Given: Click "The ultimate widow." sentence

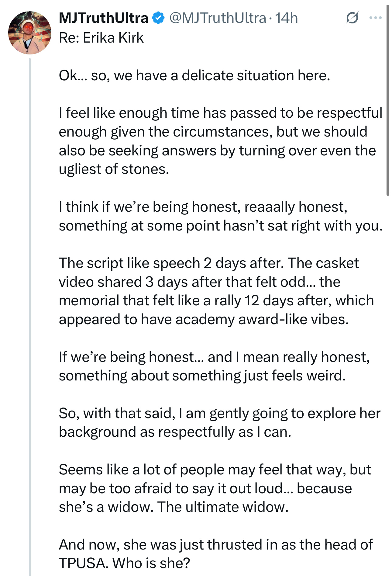Looking at the screenshot, I should (x=223, y=507).
